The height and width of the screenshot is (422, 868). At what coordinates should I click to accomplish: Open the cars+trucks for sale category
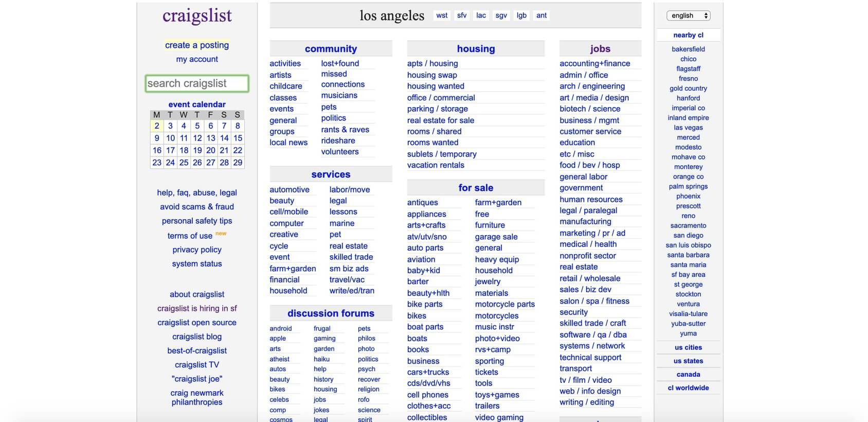click(x=428, y=372)
